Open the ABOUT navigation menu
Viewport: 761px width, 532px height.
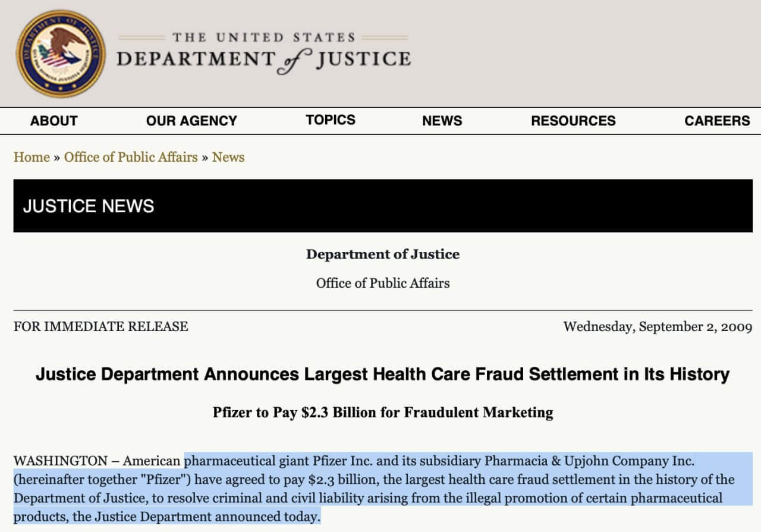coord(54,121)
